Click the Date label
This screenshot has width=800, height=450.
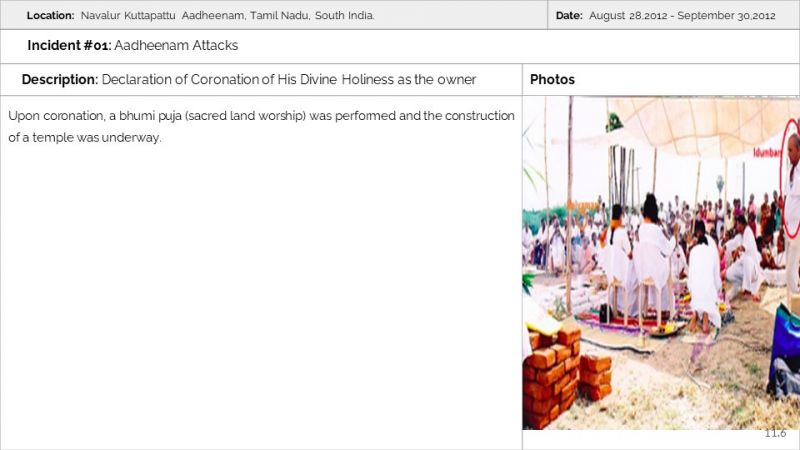[569, 15]
